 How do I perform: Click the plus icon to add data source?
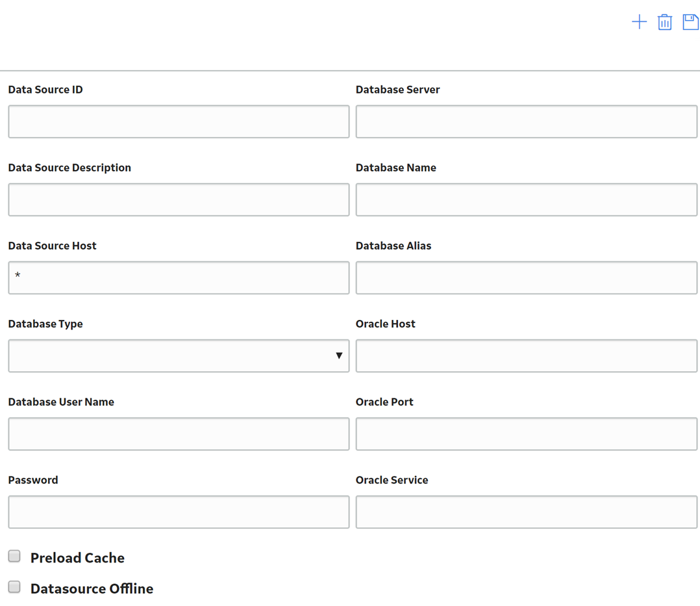[639, 22]
